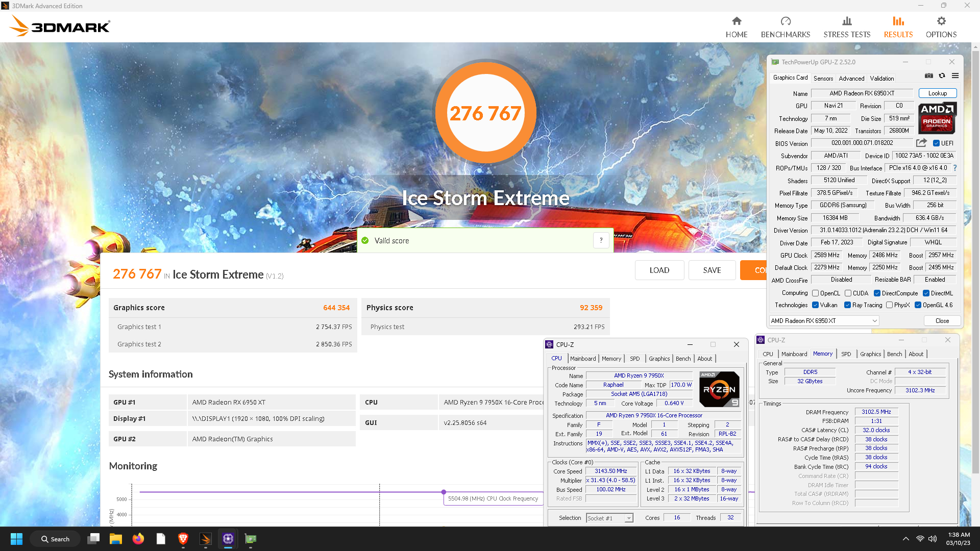Click the Ryzen logo in CPU-Z
This screenshot has width=980, height=551.
[719, 389]
